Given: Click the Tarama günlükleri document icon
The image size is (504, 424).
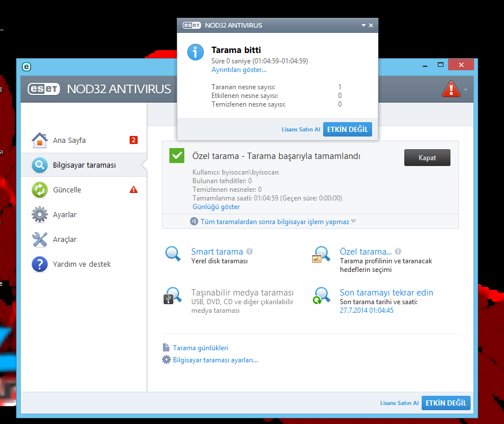Looking at the screenshot, I should pyautogui.click(x=166, y=347).
